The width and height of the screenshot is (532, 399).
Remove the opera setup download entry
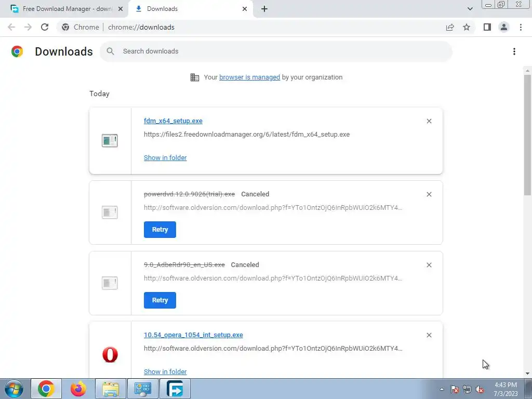[429, 335]
